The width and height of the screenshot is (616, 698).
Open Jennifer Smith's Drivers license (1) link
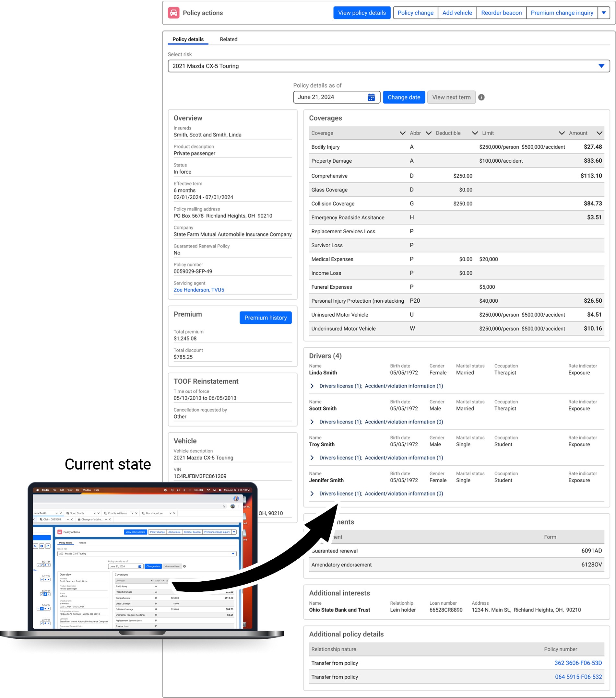[341, 494]
